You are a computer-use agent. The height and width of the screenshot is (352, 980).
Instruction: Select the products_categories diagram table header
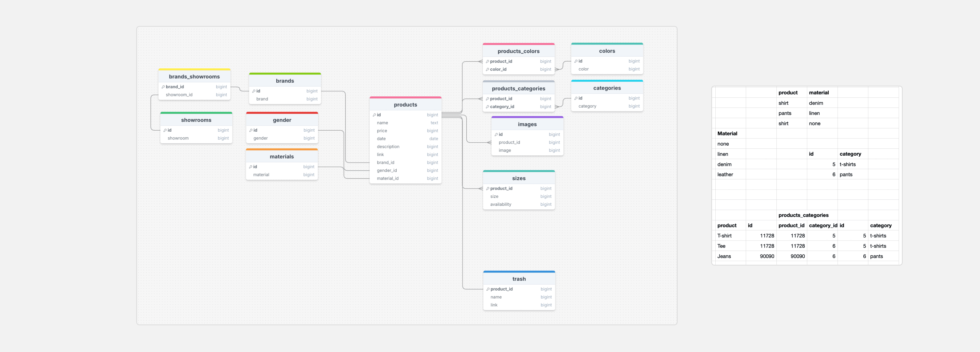[x=519, y=89]
